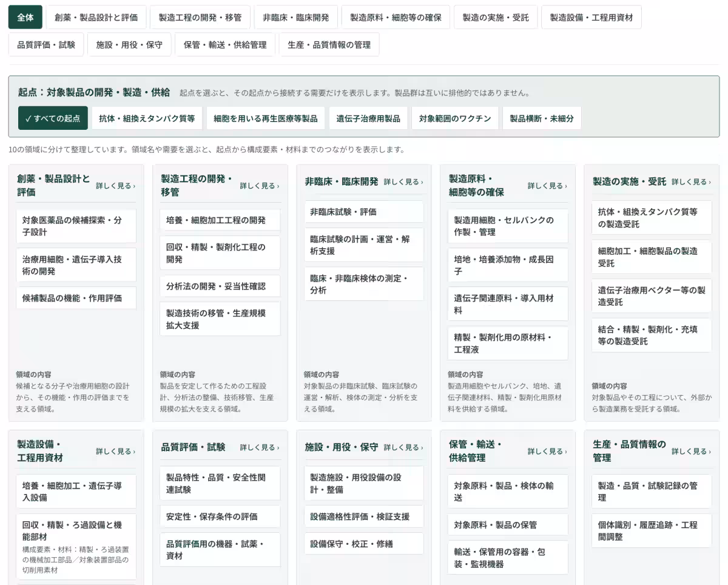The height and width of the screenshot is (585, 728).
Task: Select 臨床試験の計画・運営・解析支援 item
Action: pos(364,245)
